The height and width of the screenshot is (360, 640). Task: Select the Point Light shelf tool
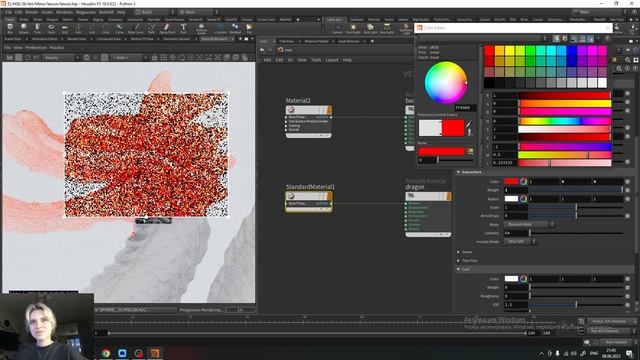click(x=353, y=29)
